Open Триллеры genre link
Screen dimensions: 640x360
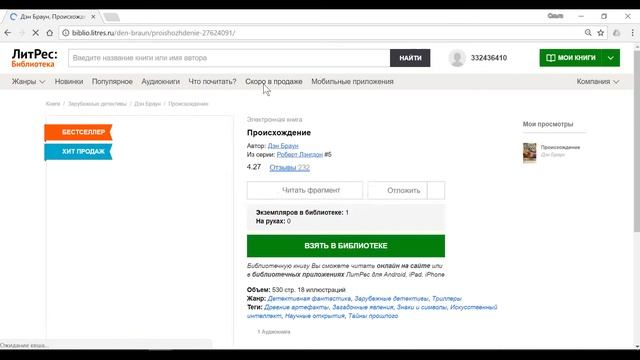[447, 299]
